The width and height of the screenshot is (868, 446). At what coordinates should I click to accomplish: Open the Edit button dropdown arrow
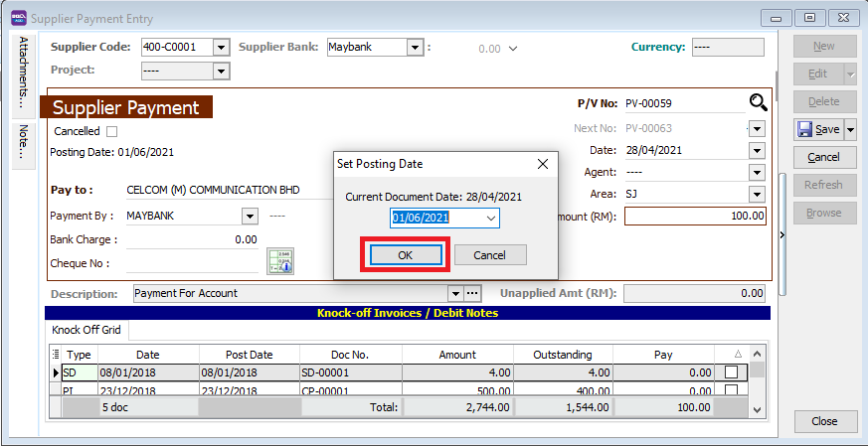pos(850,74)
